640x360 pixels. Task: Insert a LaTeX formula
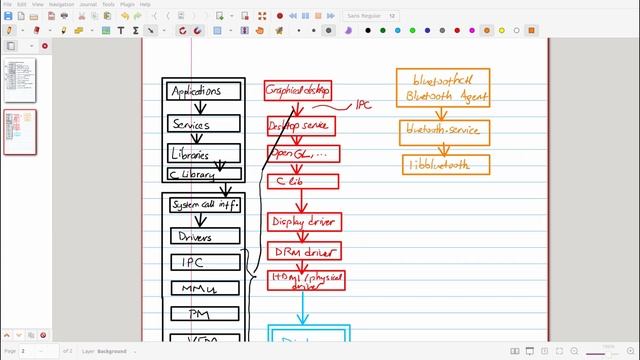tap(136, 30)
